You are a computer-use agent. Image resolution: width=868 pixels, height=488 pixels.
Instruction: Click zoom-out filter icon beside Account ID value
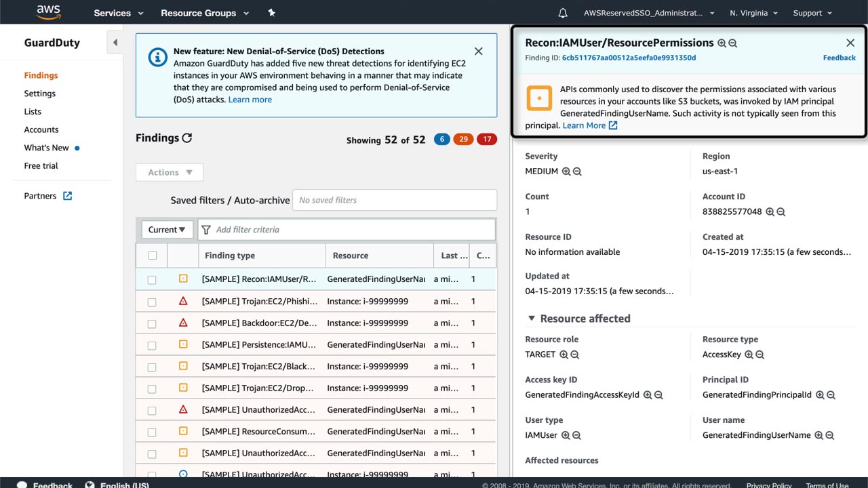781,212
